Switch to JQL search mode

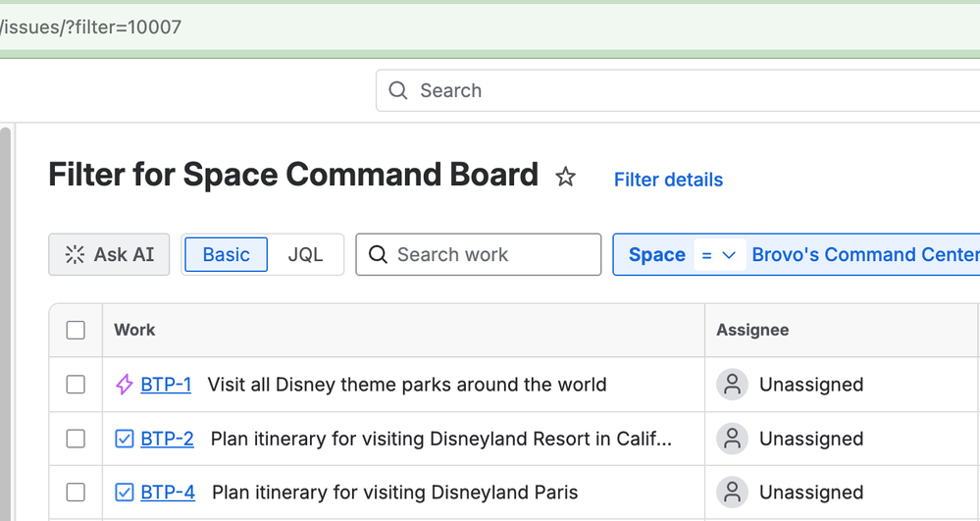click(306, 254)
